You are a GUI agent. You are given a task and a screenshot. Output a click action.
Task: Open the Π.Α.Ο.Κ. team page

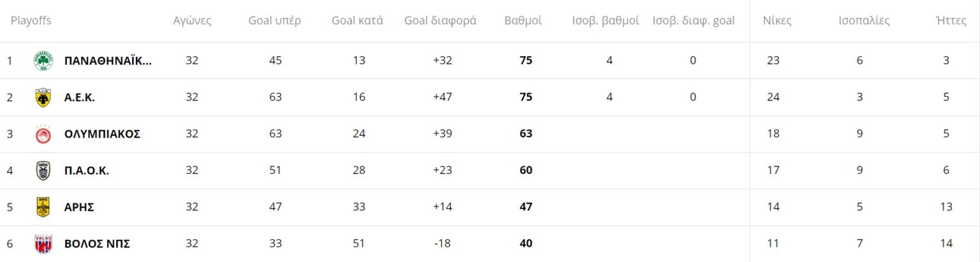tap(87, 170)
